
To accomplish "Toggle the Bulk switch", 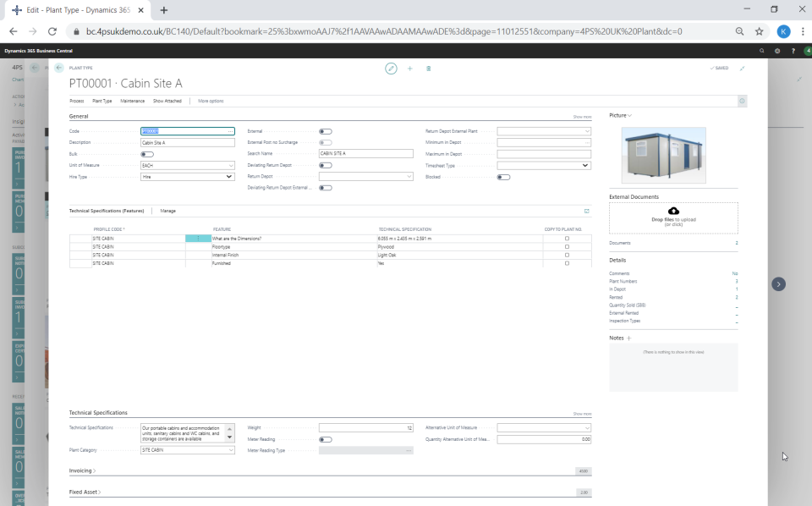I will point(147,154).
